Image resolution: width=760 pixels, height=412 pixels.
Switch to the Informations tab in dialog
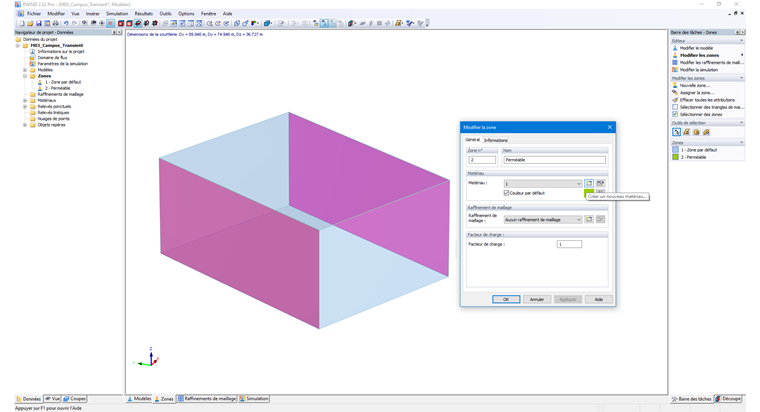click(x=495, y=140)
